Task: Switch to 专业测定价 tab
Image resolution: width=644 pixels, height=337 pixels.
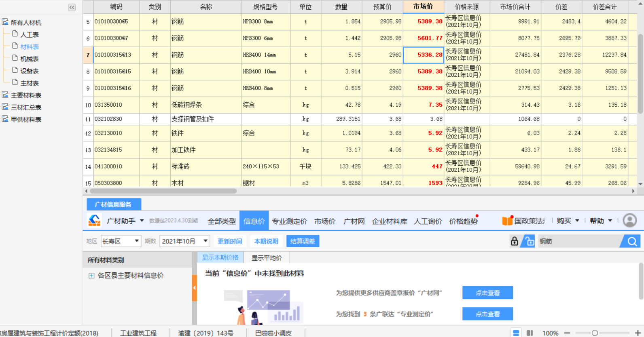Action: click(x=289, y=221)
